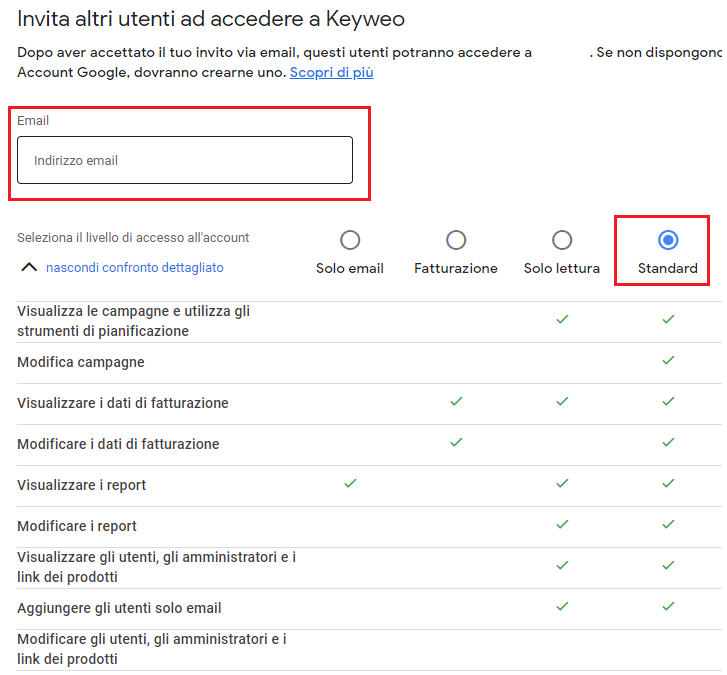
Task: Click Fatturazione checkmark for Modificare i dati di fatturazione
Action: 456,442
